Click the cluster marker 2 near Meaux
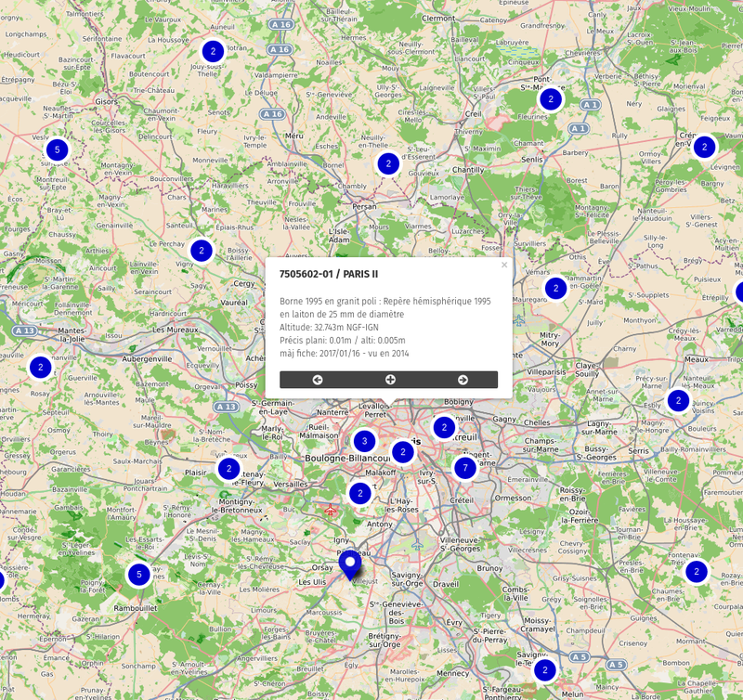The height and width of the screenshot is (700, 743). coord(678,401)
